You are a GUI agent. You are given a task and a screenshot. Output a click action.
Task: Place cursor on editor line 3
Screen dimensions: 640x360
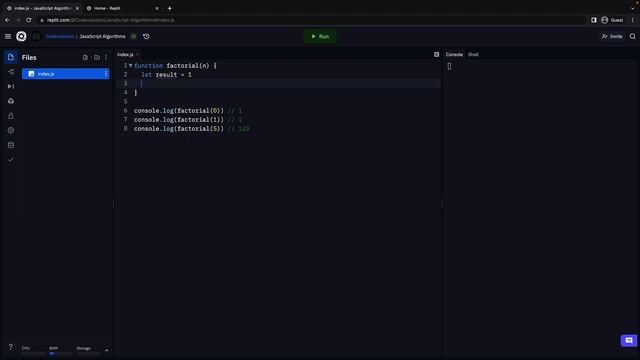286,83
